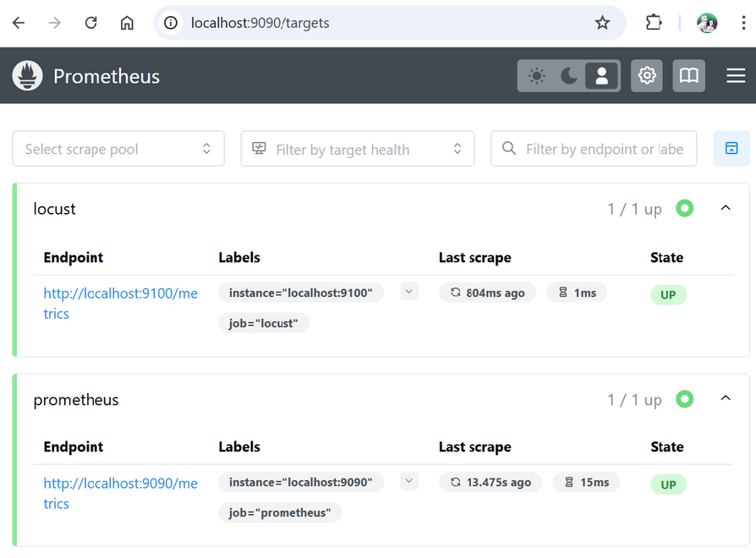Switch to dark theme moon icon

pos(569,76)
